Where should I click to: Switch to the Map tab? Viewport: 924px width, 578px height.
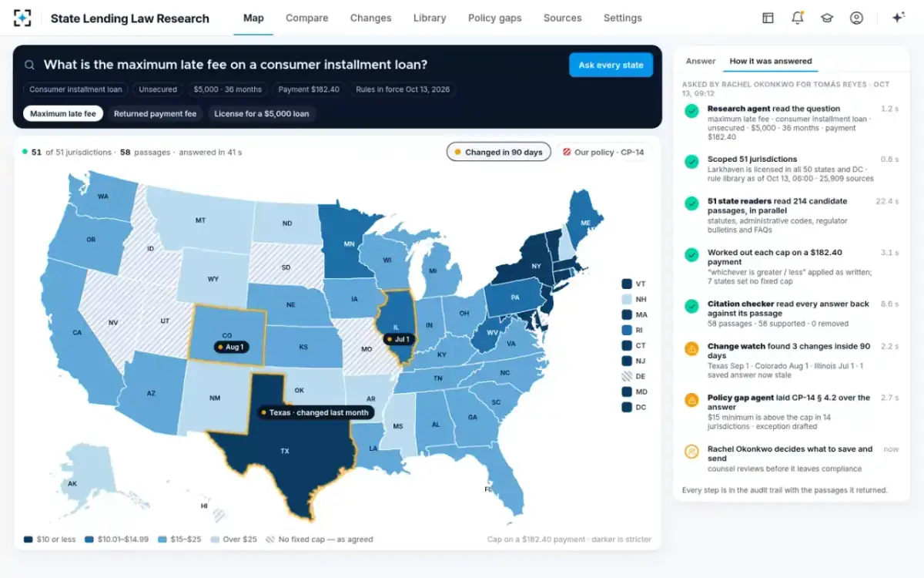[x=253, y=18]
